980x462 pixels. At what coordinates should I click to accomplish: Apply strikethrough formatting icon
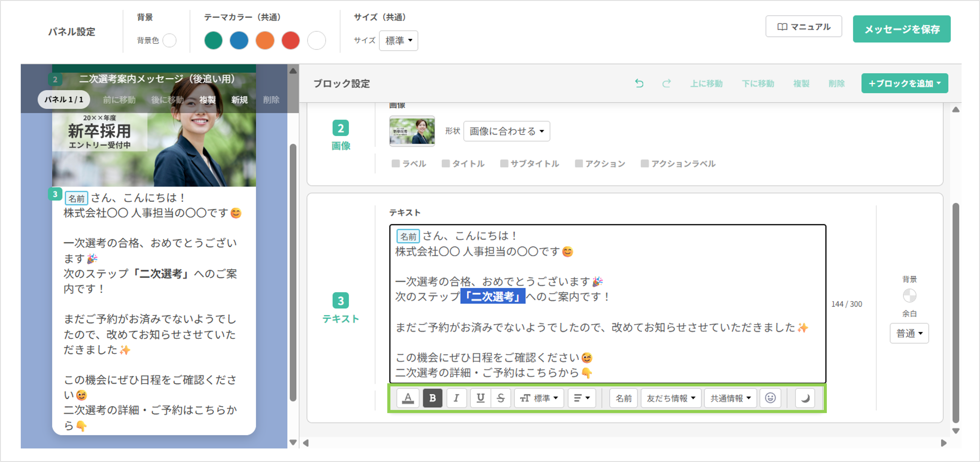pyautogui.click(x=501, y=398)
